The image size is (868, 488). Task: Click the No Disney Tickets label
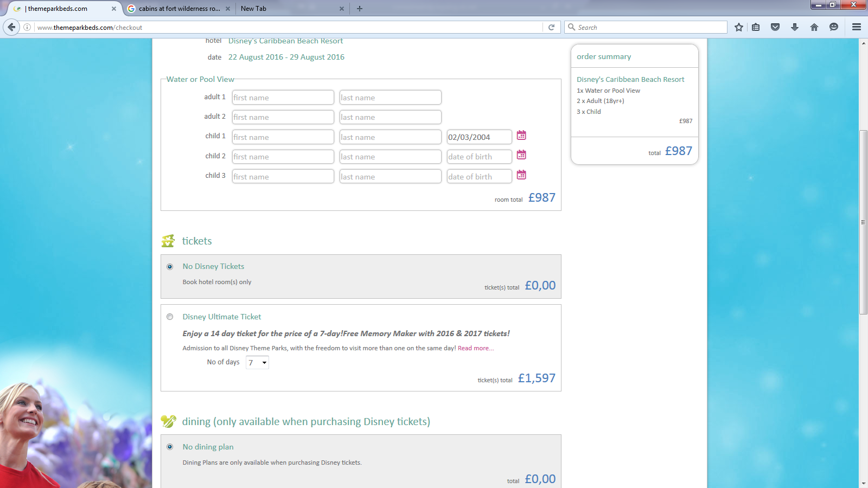[213, 266]
